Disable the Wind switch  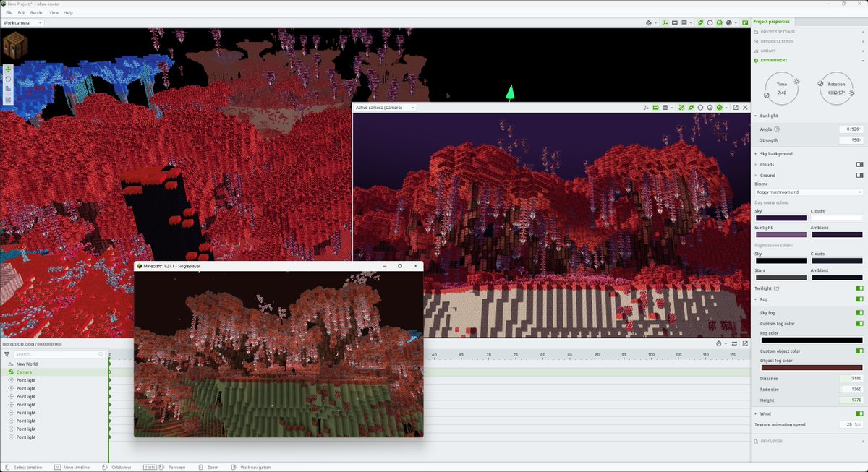(x=859, y=414)
